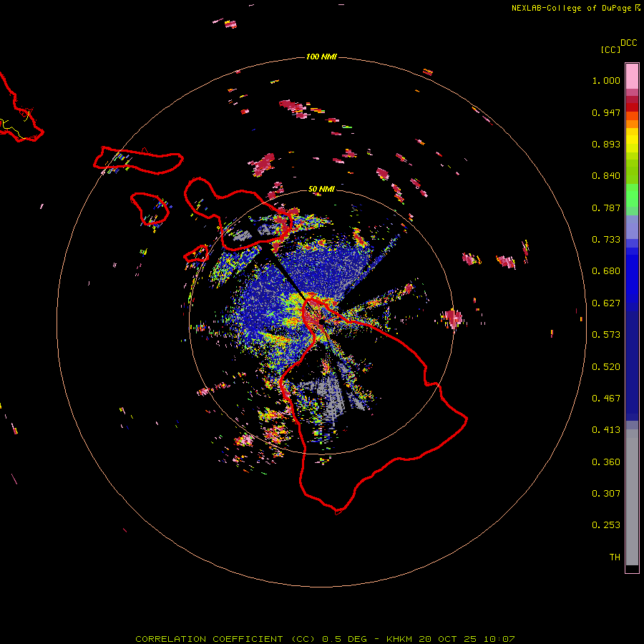Click the 0.840 color scale value
This screenshot has width=644, height=644.
click(x=606, y=176)
